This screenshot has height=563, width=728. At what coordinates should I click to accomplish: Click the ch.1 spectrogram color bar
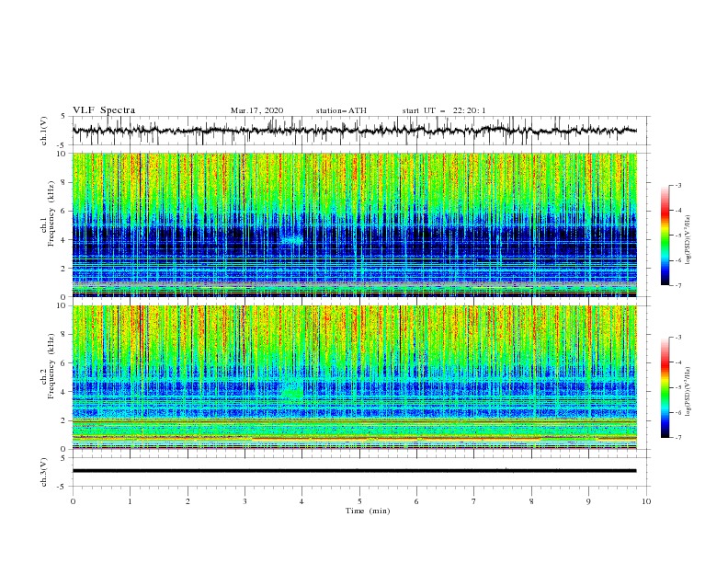coord(665,236)
